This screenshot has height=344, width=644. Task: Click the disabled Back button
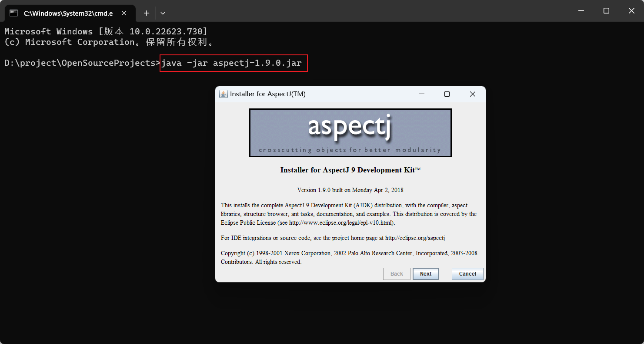tap(396, 273)
